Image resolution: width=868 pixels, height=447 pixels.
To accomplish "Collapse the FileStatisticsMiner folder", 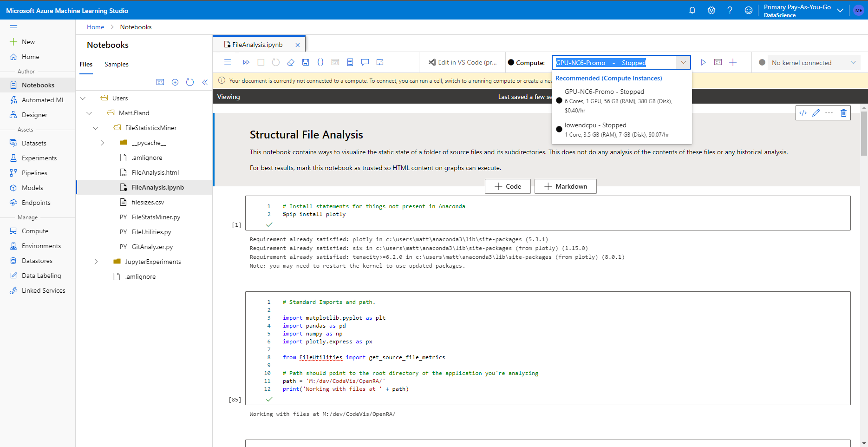I will 96,128.
